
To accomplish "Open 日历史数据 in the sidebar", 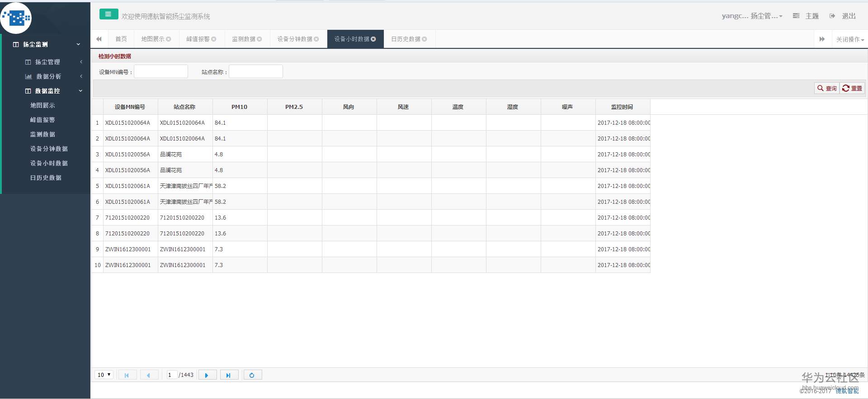I will 46,178.
